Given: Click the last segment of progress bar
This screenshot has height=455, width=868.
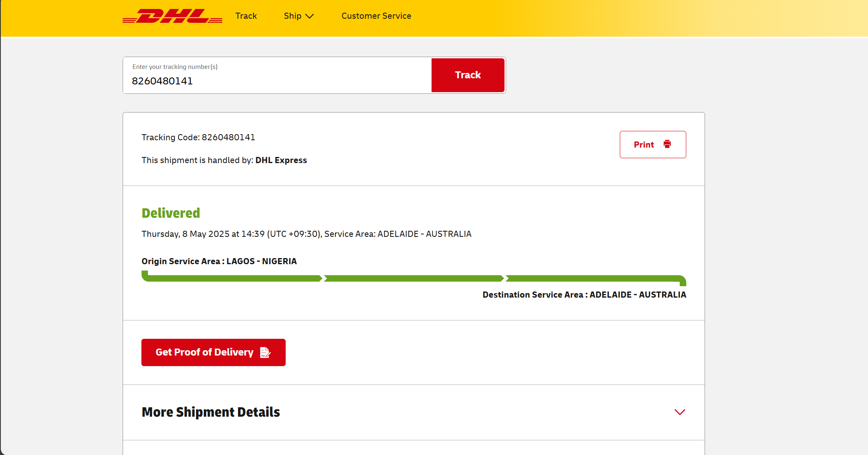Looking at the screenshot, I should [x=596, y=279].
